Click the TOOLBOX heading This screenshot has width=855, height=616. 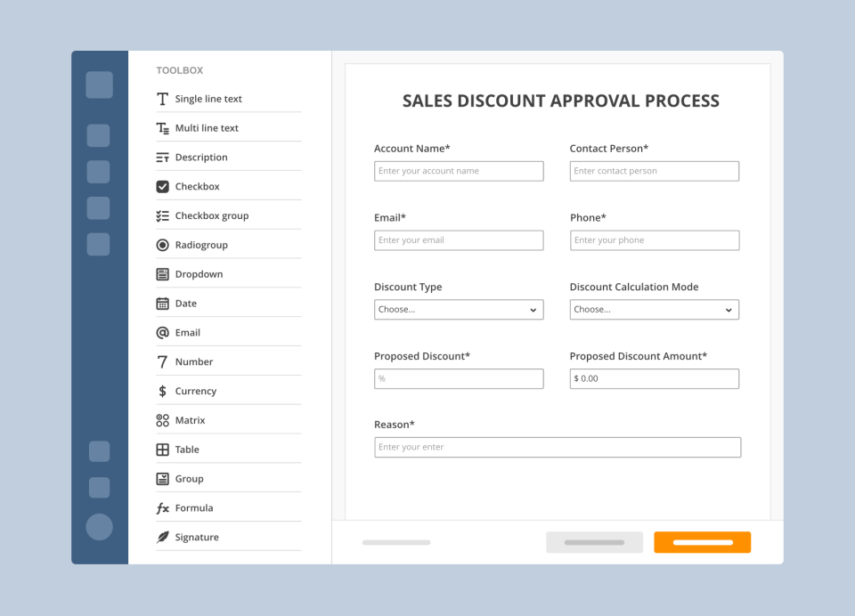179,70
